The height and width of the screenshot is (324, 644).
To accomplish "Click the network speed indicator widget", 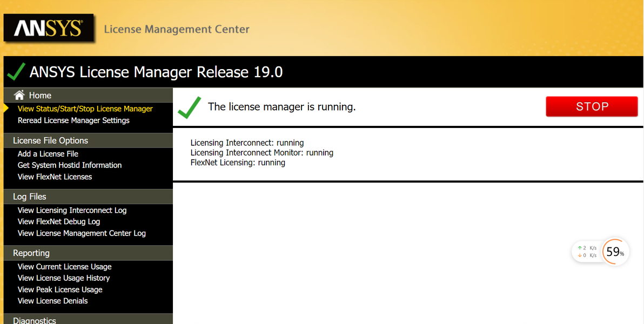I will (587, 252).
